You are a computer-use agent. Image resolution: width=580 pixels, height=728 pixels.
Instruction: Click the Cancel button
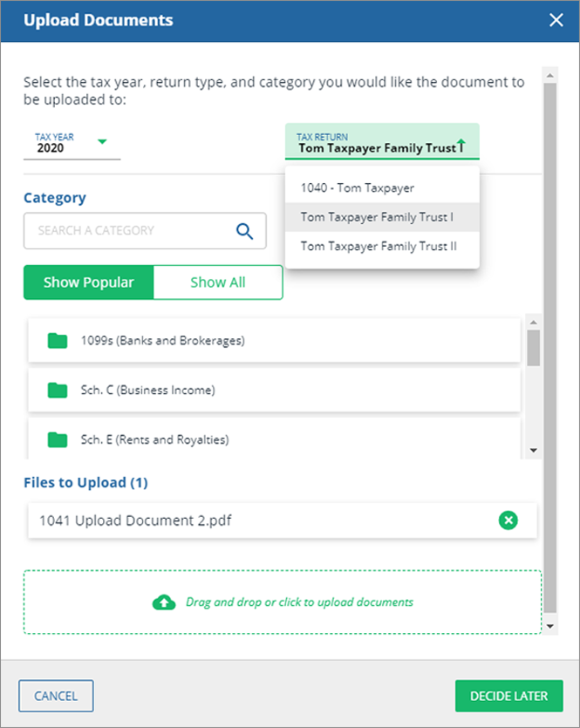pyautogui.click(x=56, y=696)
